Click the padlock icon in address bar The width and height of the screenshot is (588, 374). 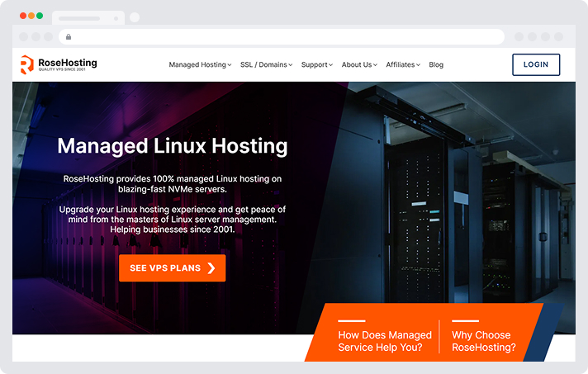(x=69, y=36)
